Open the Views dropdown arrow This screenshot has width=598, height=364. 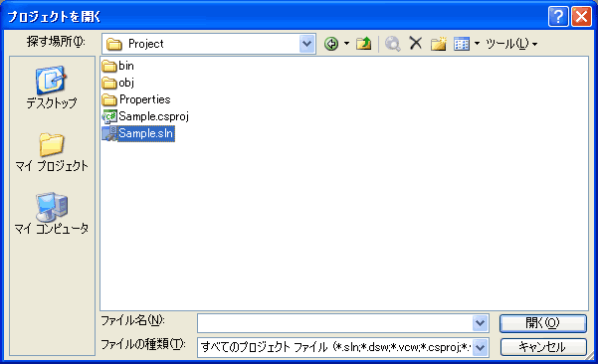[x=477, y=44]
